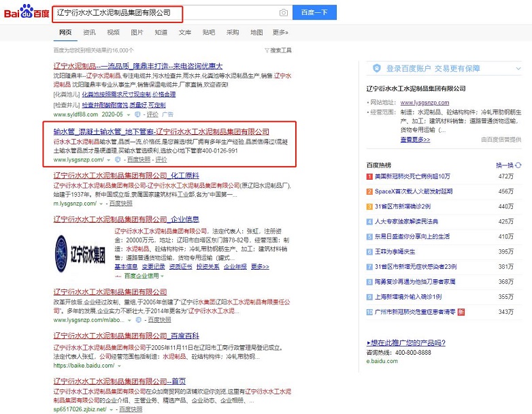Click the 百度一下 search button
Screen dimensions: 532x414
coord(314,12)
